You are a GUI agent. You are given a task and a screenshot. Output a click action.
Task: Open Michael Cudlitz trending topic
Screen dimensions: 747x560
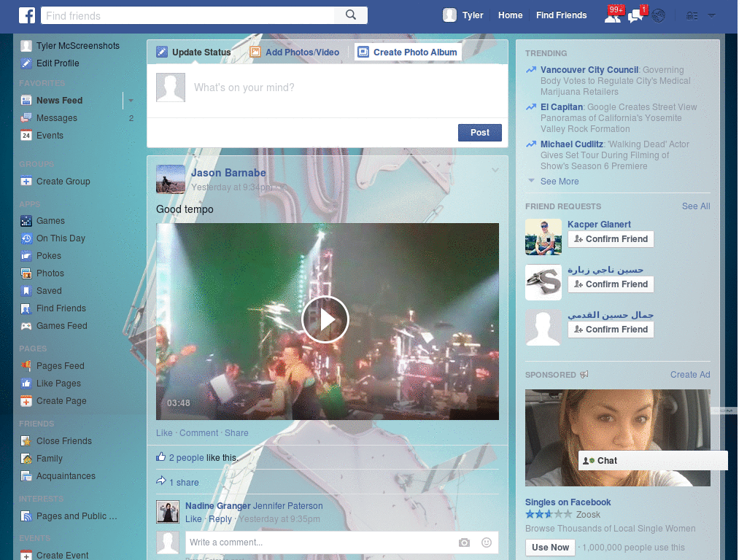(x=572, y=144)
